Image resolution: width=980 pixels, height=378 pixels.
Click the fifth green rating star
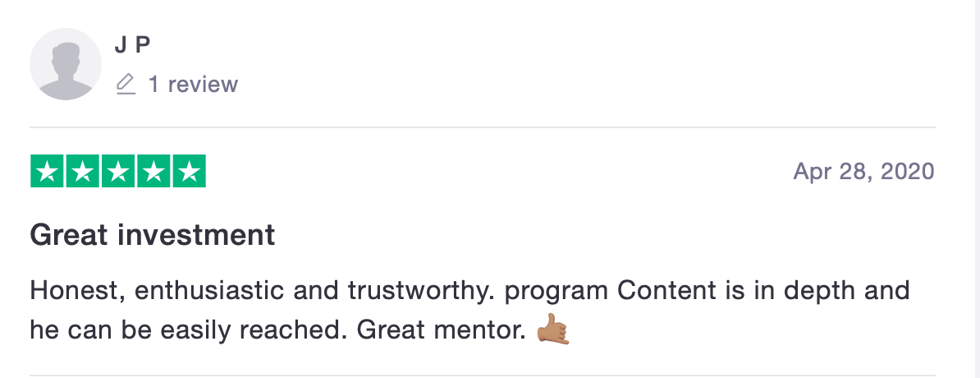pos(189,171)
